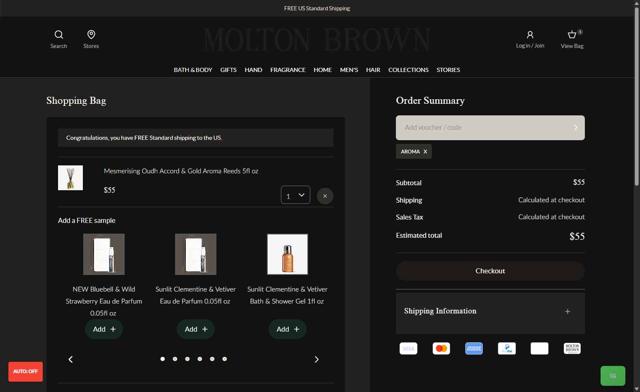Open Bluebell & Wild Strawberry sample image
Image resolution: width=640 pixels, height=392 pixels.
pyautogui.click(x=104, y=254)
